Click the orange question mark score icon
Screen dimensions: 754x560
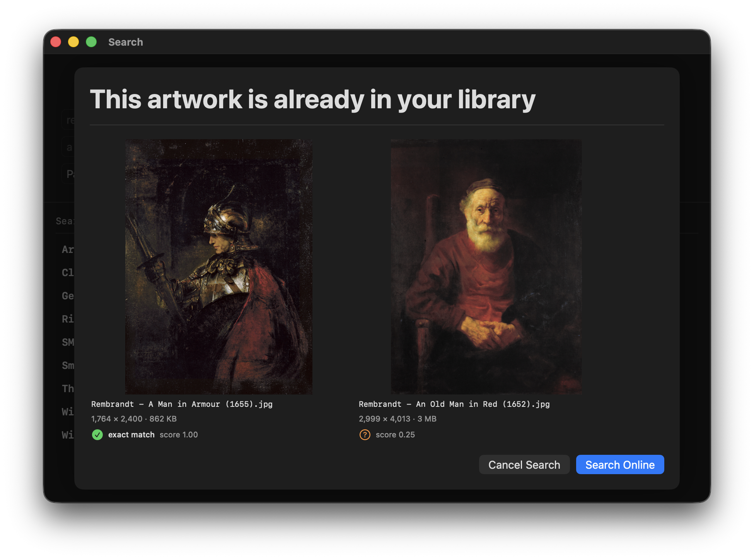pos(365,435)
